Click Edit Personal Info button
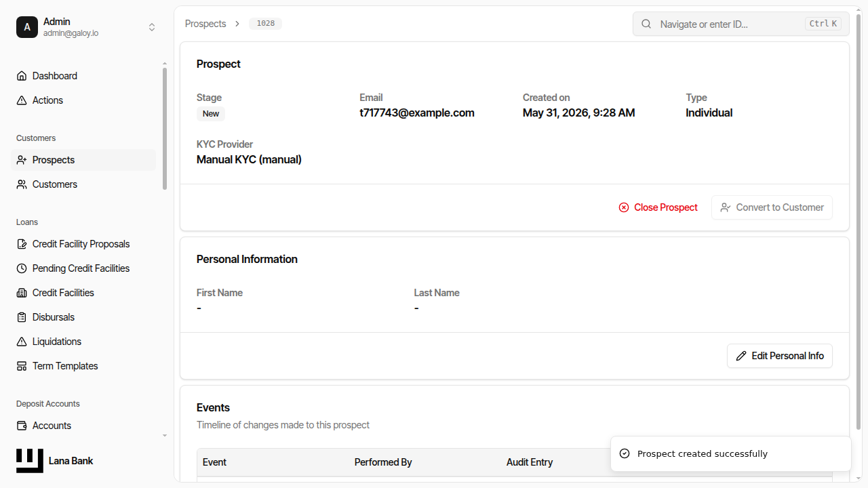Screen dimensions: 868x488 780,356
